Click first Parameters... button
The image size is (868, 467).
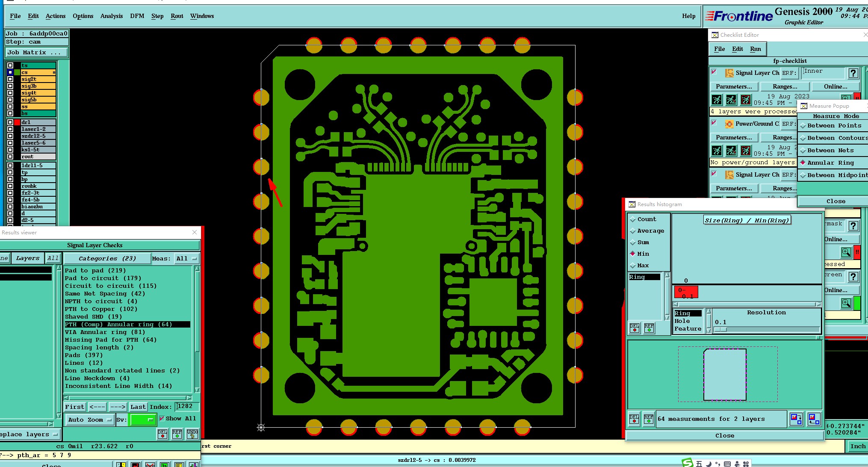pyautogui.click(x=734, y=87)
